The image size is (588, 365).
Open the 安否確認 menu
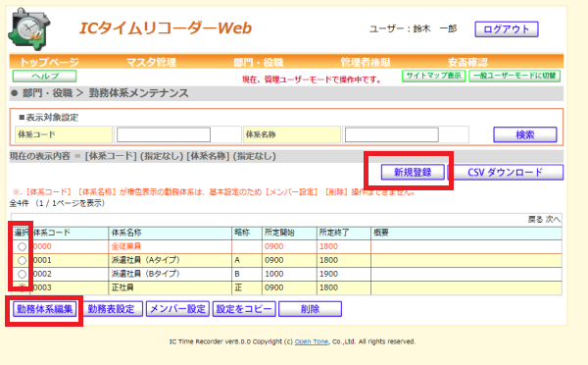coord(467,62)
